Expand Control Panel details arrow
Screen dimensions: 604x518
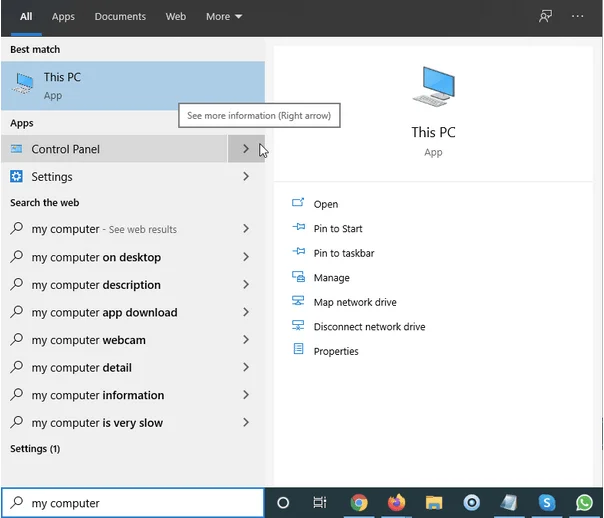pyautogui.click(x=246, y=149)
